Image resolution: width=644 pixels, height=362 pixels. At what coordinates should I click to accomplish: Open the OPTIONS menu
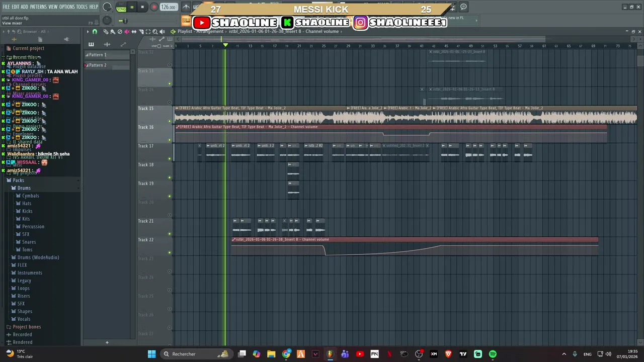[x=67, y=7]
